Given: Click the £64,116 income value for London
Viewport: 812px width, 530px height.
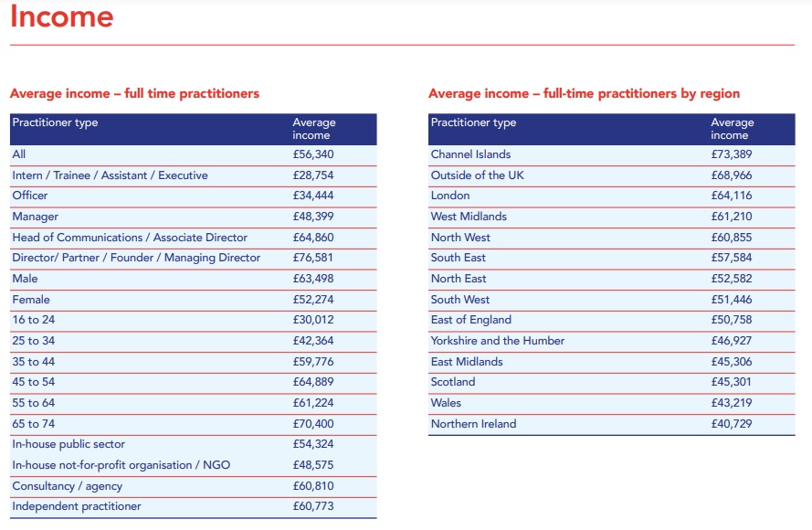Looking at the screenshot, I should point(732,196).
